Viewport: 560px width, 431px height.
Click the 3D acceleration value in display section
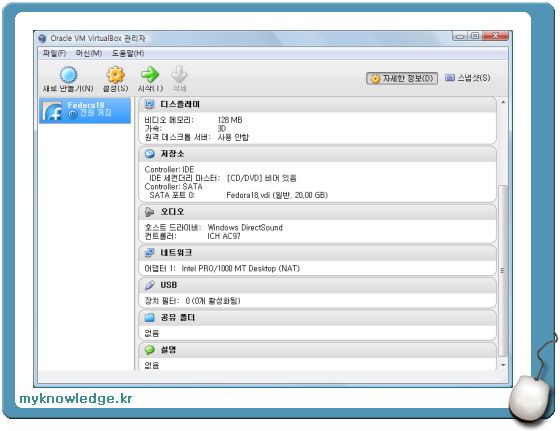[222, 129]
